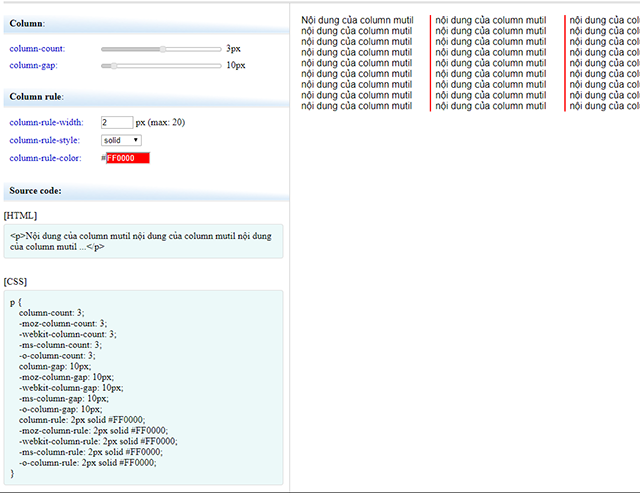This screenshot has width=640, height=493.
Task: Click the column-count label link
Action: coord(37,49)
